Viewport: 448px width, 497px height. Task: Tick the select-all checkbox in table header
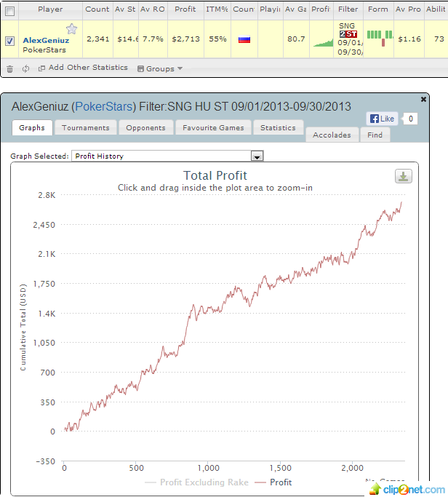coord(10,12)
